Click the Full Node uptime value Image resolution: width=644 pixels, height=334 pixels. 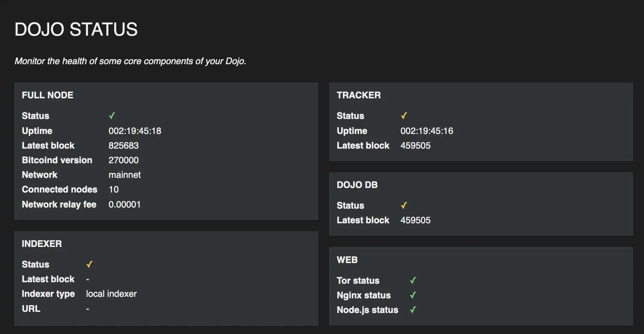click(x=135, y=131)
